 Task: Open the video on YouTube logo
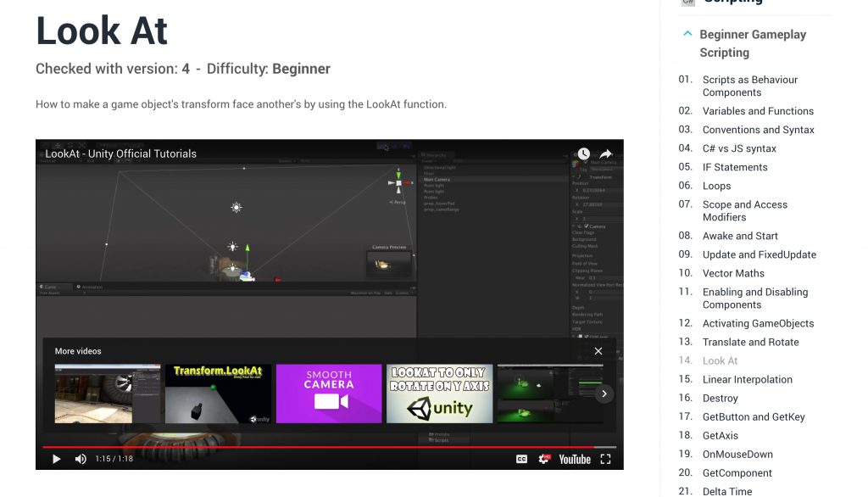coord(575,460)
